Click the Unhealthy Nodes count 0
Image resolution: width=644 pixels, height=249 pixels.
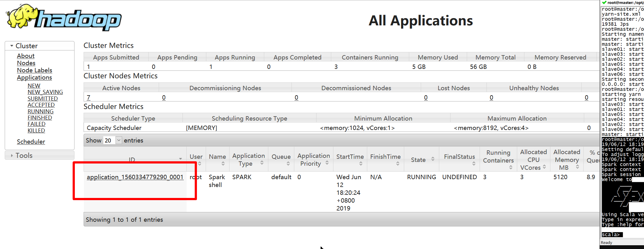tap(492, 97)
